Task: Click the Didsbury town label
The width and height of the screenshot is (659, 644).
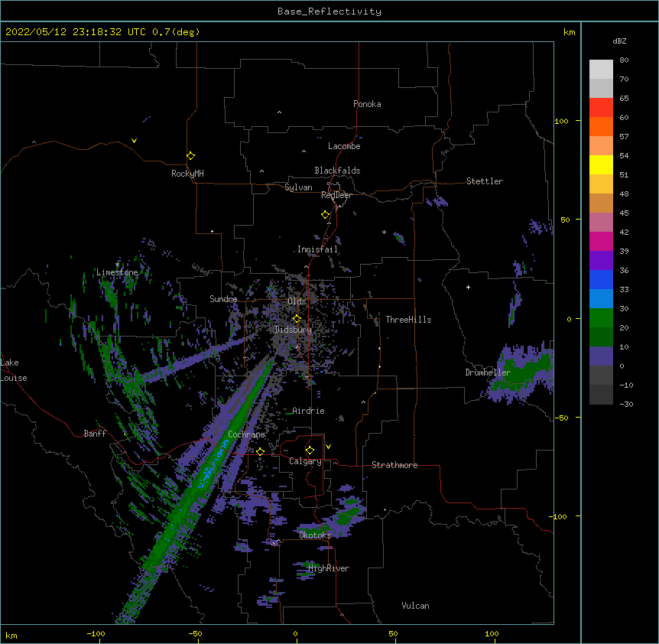Action: click(294, 330)
